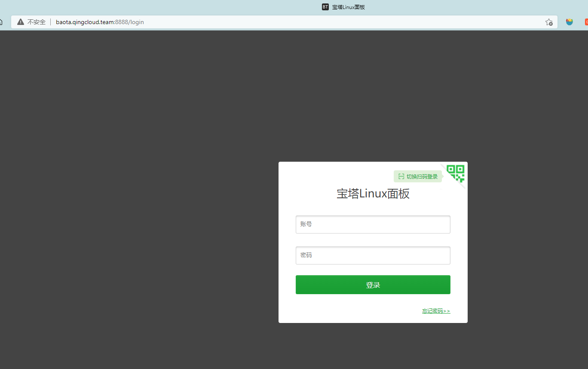Select the address bar URL text

click(x=100, y=22)
